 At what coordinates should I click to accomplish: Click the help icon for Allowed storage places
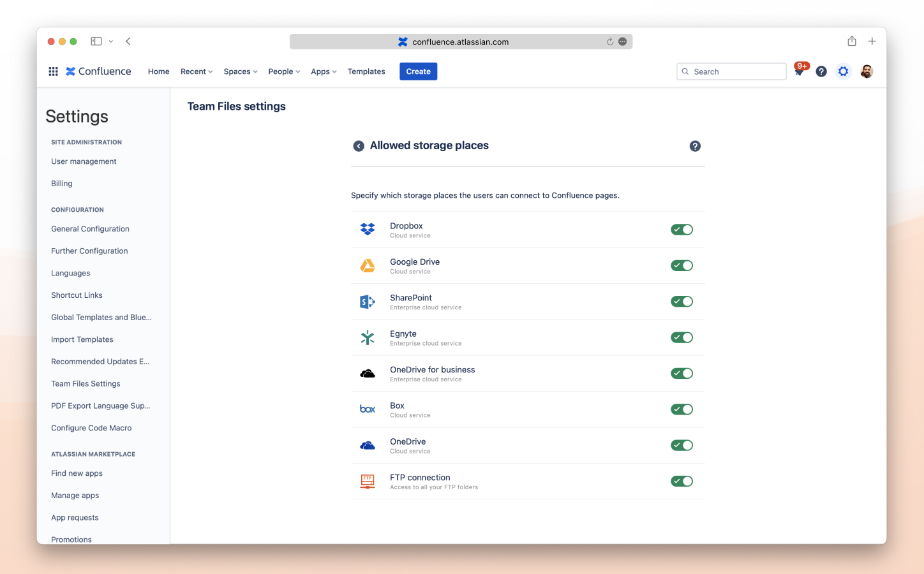pyautogui.click(x=695, y=146)
